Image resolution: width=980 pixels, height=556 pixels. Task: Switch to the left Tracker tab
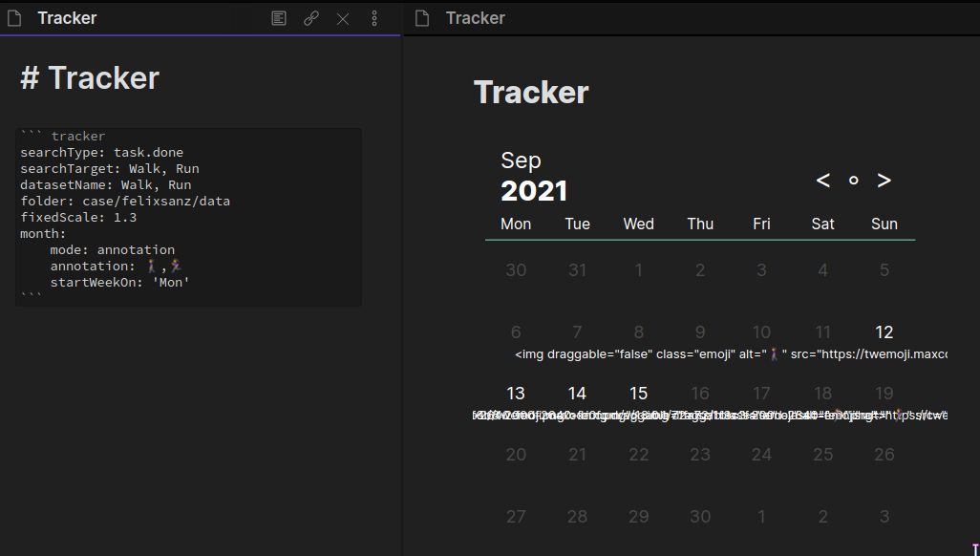click(67, 18)
